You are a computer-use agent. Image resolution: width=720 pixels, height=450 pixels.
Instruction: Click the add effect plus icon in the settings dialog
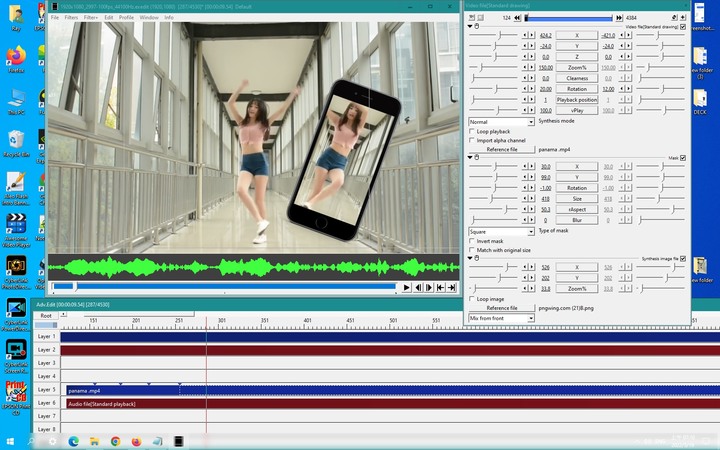click(x=683, y=17)
